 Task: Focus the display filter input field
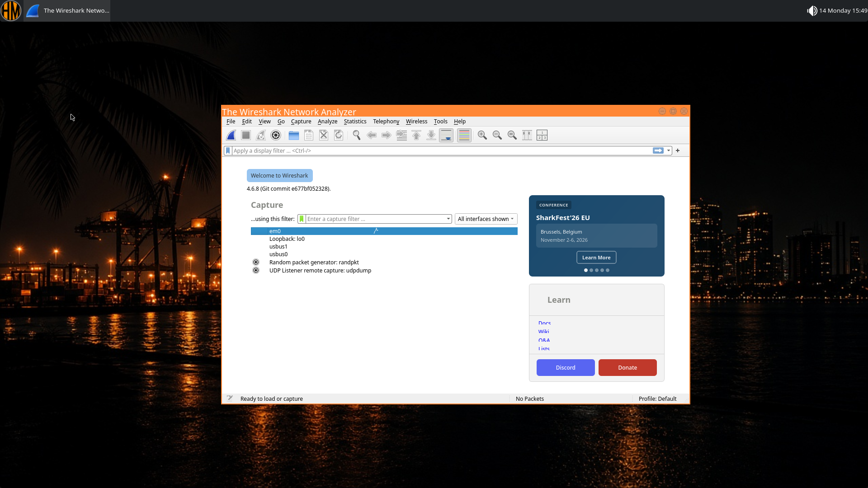pos(442,150)
